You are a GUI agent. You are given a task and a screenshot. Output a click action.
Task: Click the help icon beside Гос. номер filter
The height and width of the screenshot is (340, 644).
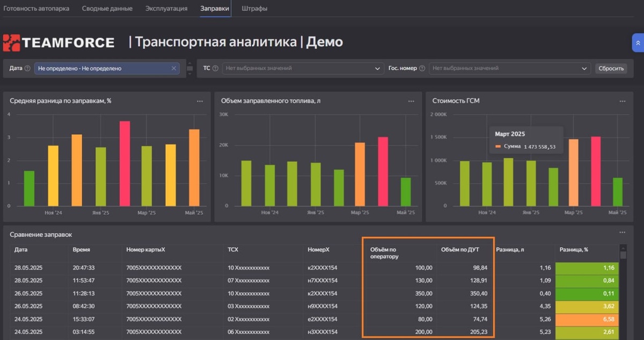[x=422, y=68]
